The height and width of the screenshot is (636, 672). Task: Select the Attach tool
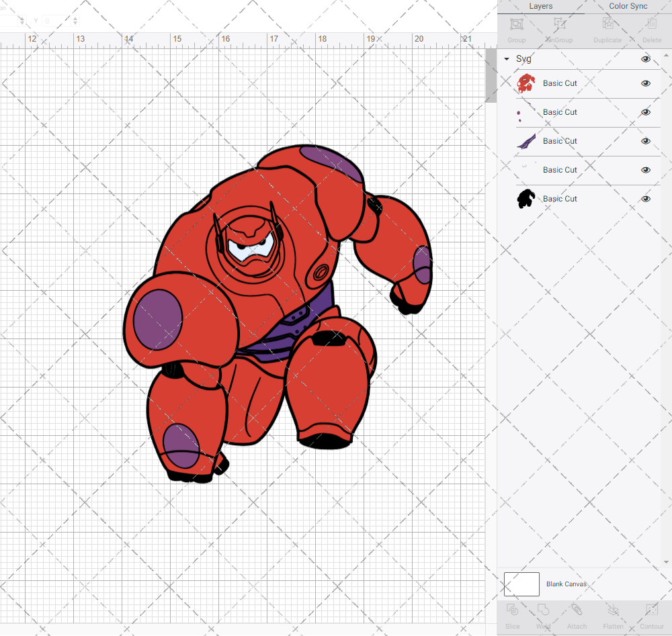(577, 610)
